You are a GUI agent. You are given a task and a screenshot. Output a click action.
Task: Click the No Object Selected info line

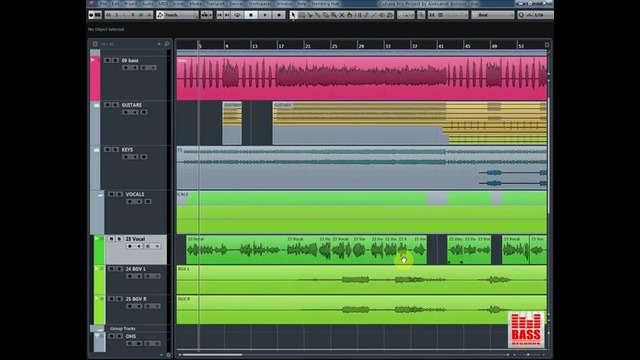click(x=106, y=29)
